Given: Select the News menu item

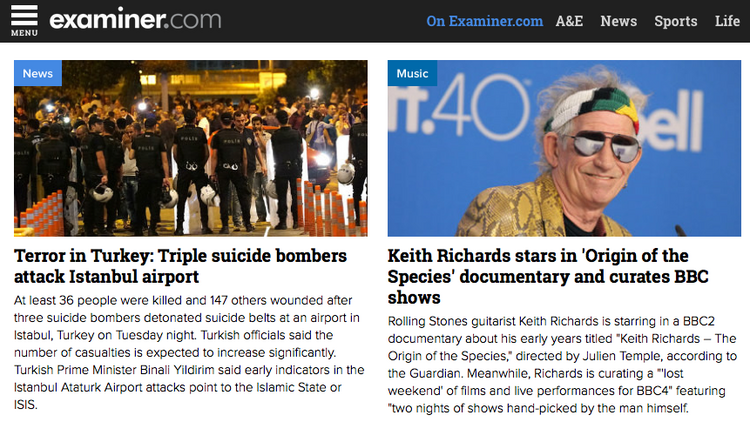Looking at the screenshot, I should point(618,21).
